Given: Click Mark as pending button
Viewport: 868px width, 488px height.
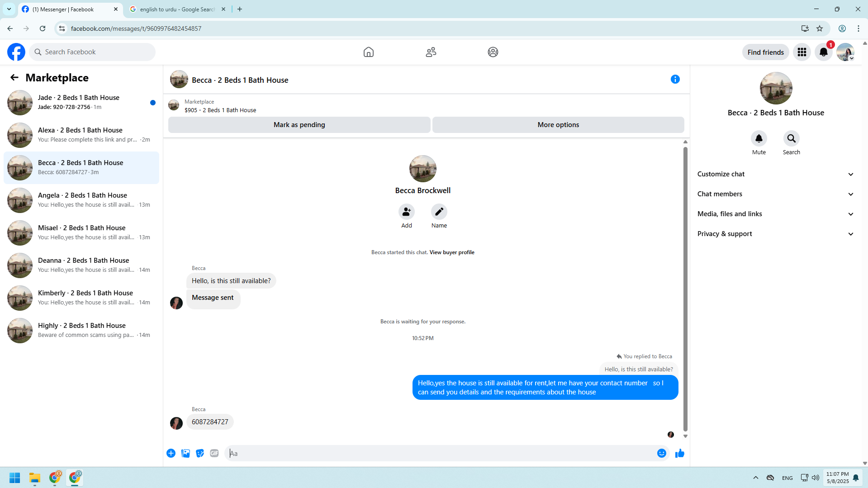Looking at the screenshot, I should click(x=299, y=125).
